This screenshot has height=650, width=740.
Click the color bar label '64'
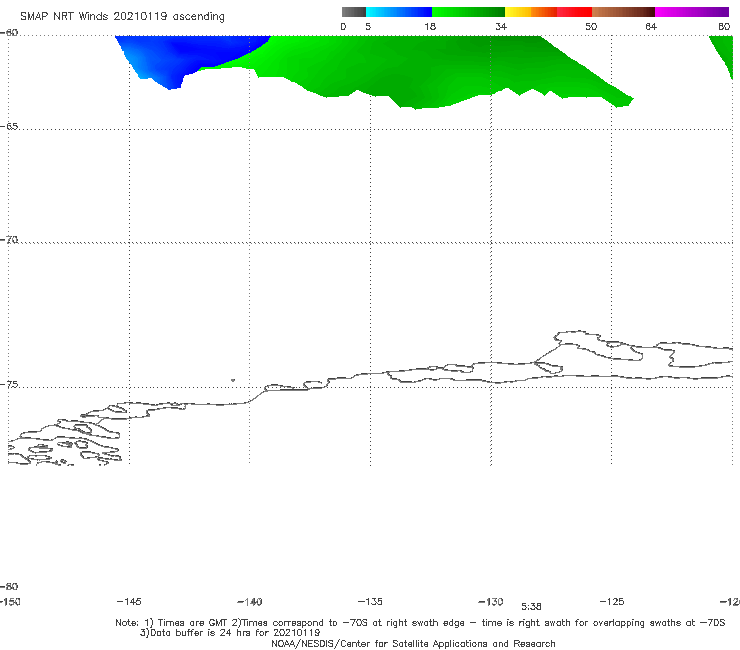pyautogui.click(x=651, y=26)
